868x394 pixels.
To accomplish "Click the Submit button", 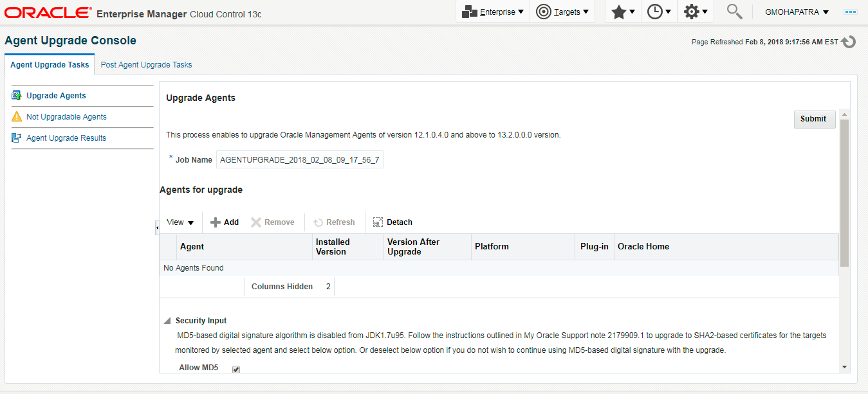I will click(814, 119).
